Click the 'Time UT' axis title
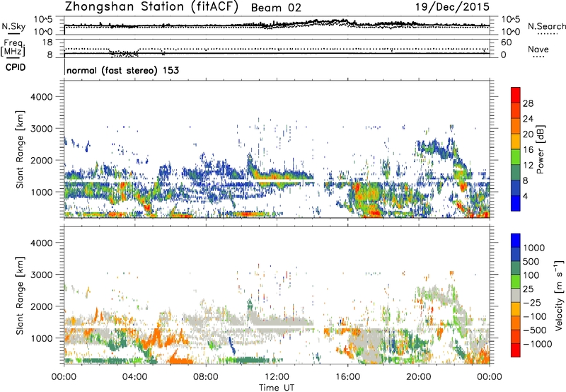The width and height of the screenshot is (566, 392). [x=277, y=388]
